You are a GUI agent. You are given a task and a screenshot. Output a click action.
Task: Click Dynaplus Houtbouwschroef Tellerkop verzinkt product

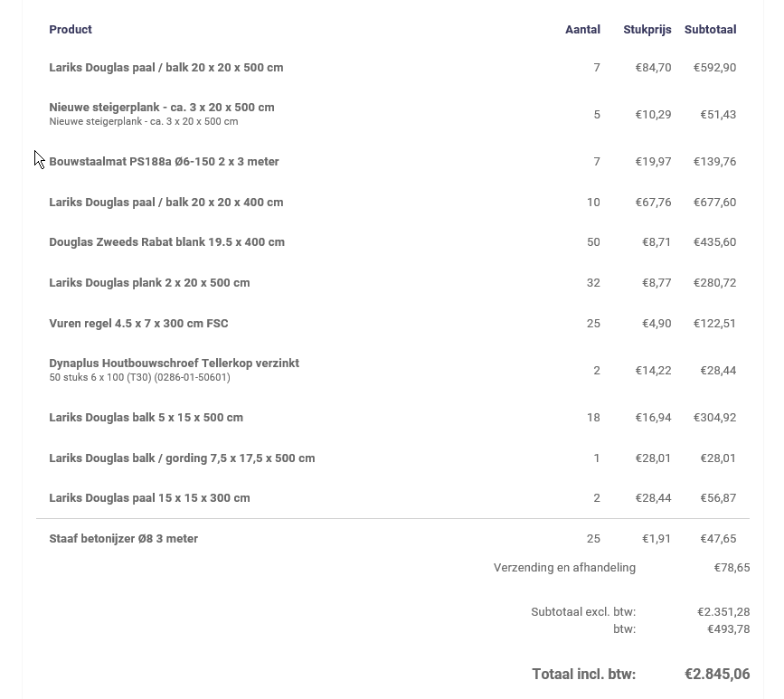coord(174,364)
